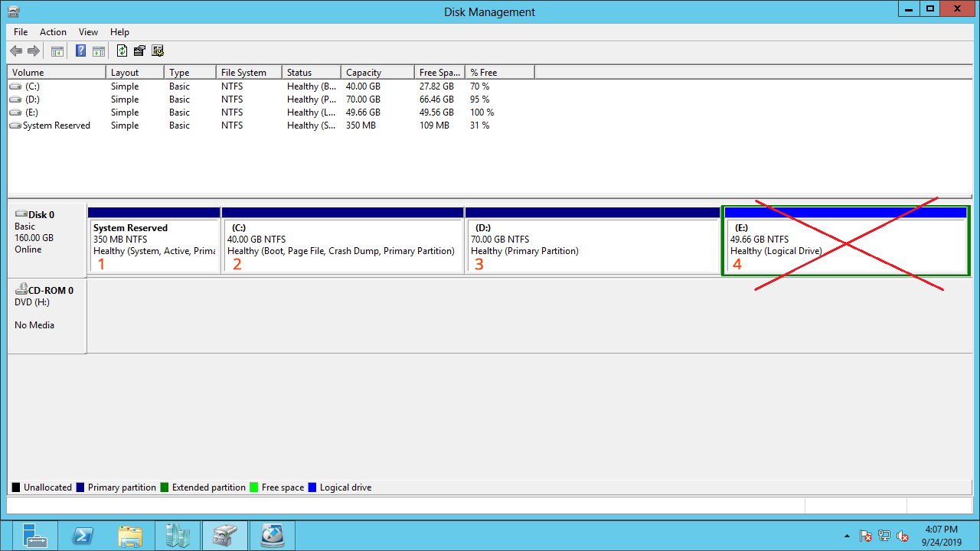
Task: Open the disk Settings toolbar icon
Action: point(158,51)
